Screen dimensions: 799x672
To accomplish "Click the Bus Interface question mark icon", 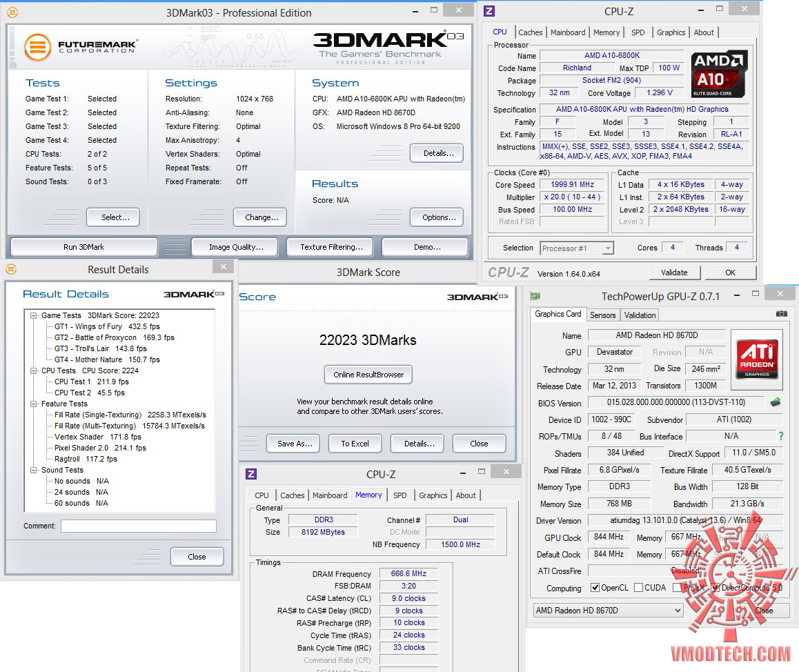I will point(780,436).
